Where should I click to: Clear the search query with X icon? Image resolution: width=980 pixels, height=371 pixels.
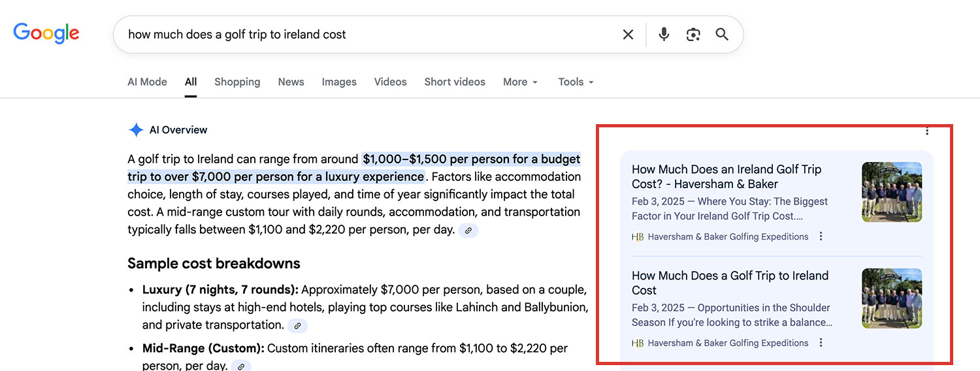(628, 35)
